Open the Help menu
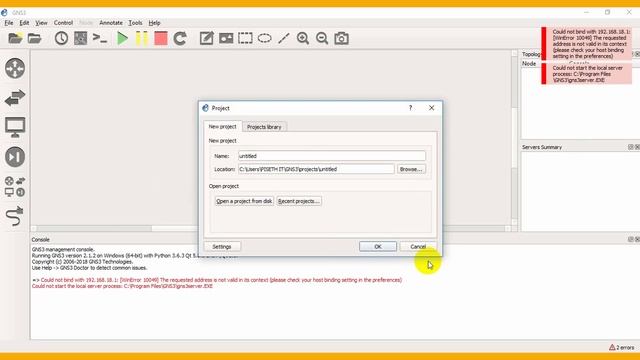The image size is (640, 360). (154, 23)
